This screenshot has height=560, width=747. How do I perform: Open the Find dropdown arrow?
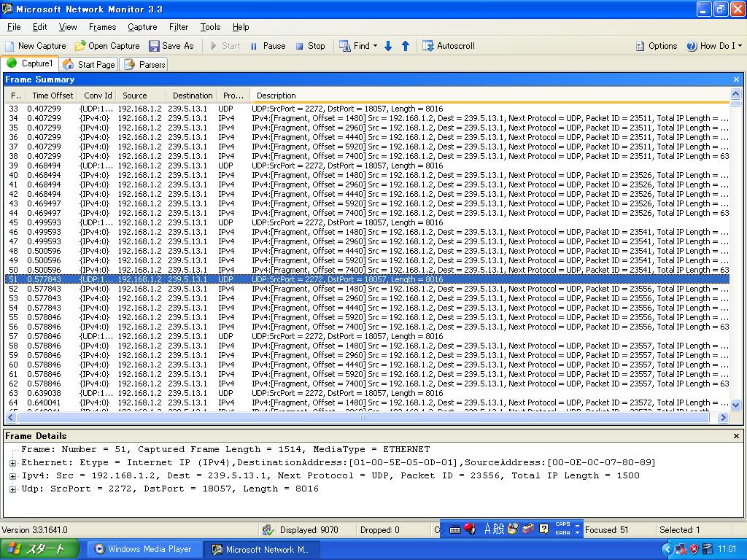(x=376, y=46)
